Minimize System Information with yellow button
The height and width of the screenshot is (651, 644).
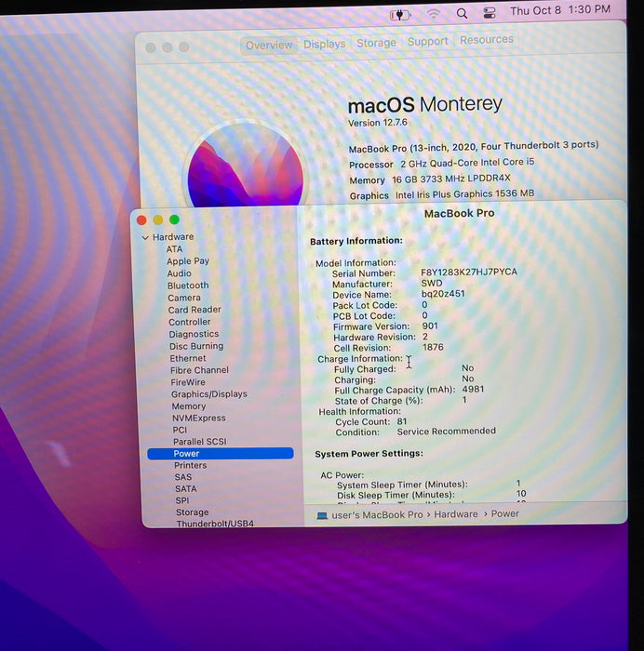158,219
